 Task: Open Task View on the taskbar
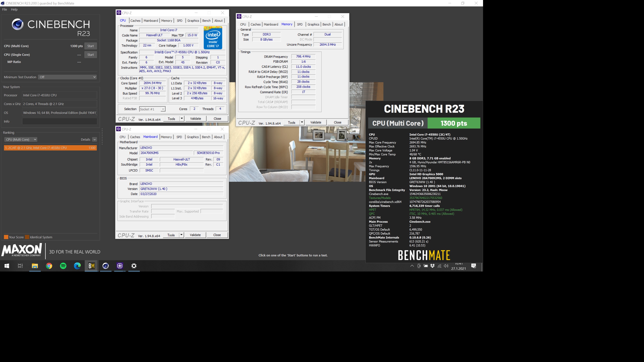pyautogui.click(x=21, y=266)
